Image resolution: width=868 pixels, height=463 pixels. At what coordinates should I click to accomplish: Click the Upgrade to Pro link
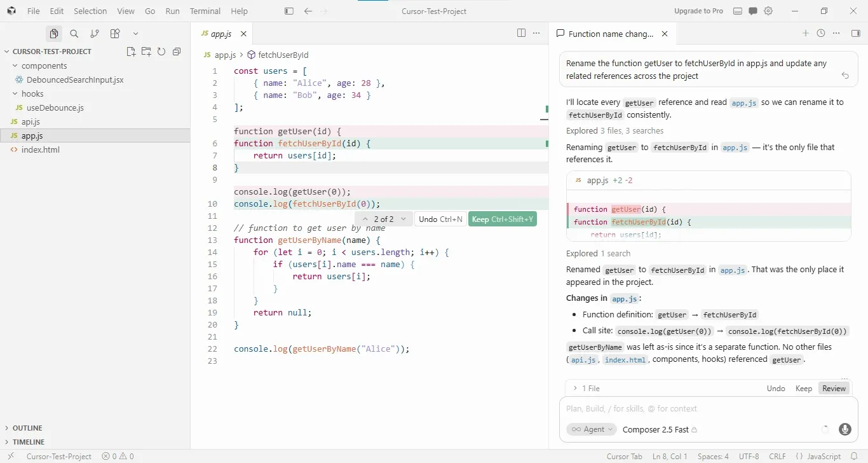pyautogui.click(x=698, y=11)
